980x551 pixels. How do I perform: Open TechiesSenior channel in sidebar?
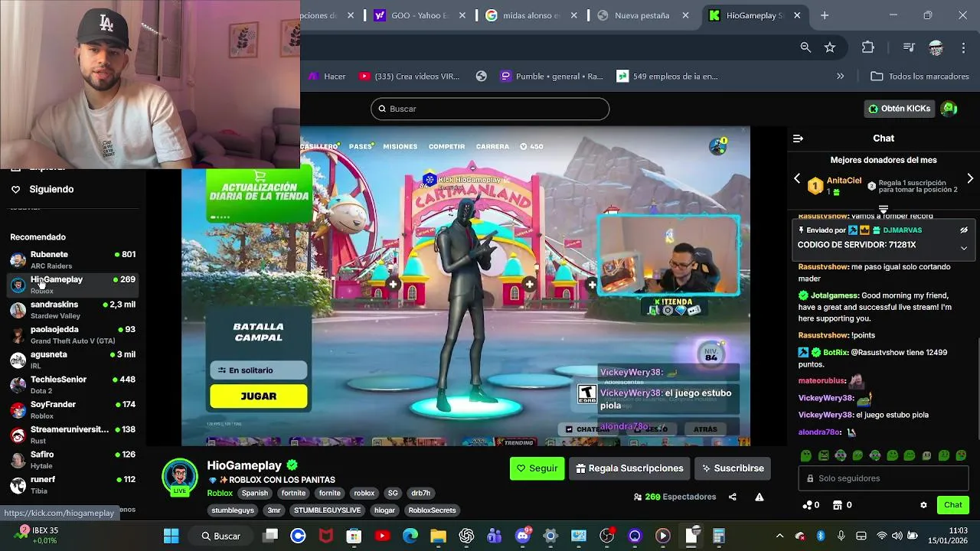tap(73, 385)
